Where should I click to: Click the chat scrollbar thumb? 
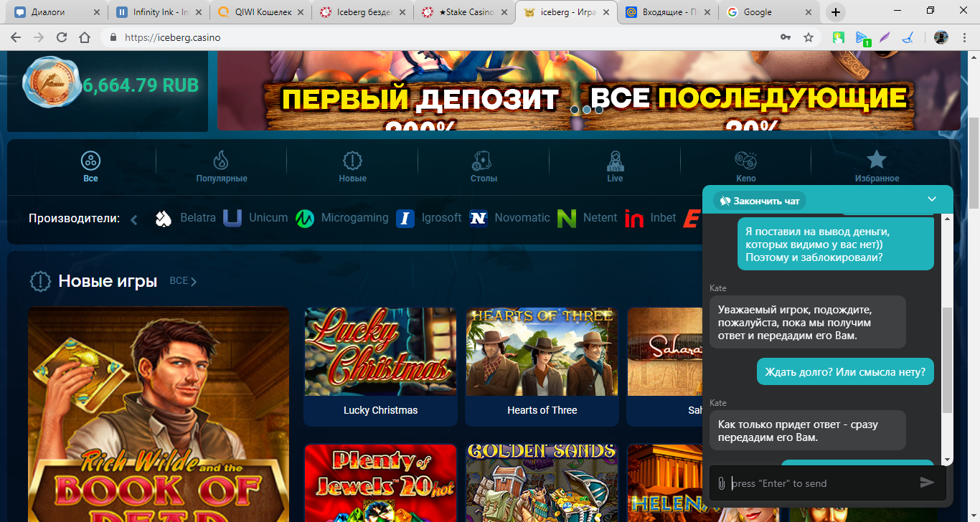pos(947,360)
